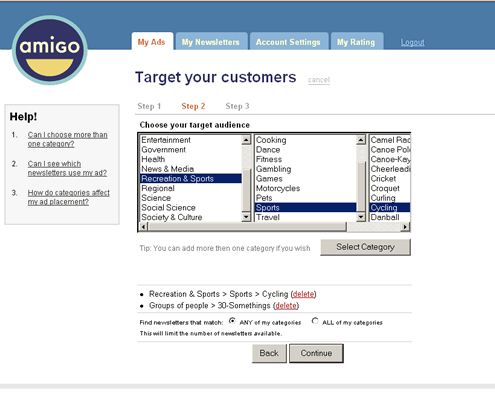Open the My Newsletters tab
This screenshot has width=495, height=397.
[211, 41]
